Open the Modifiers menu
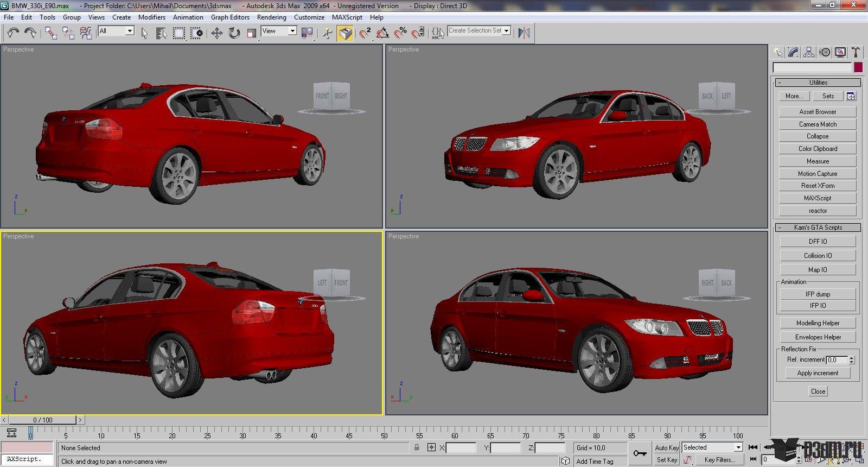This screenshot has height=467, width=868. point(151,17)
